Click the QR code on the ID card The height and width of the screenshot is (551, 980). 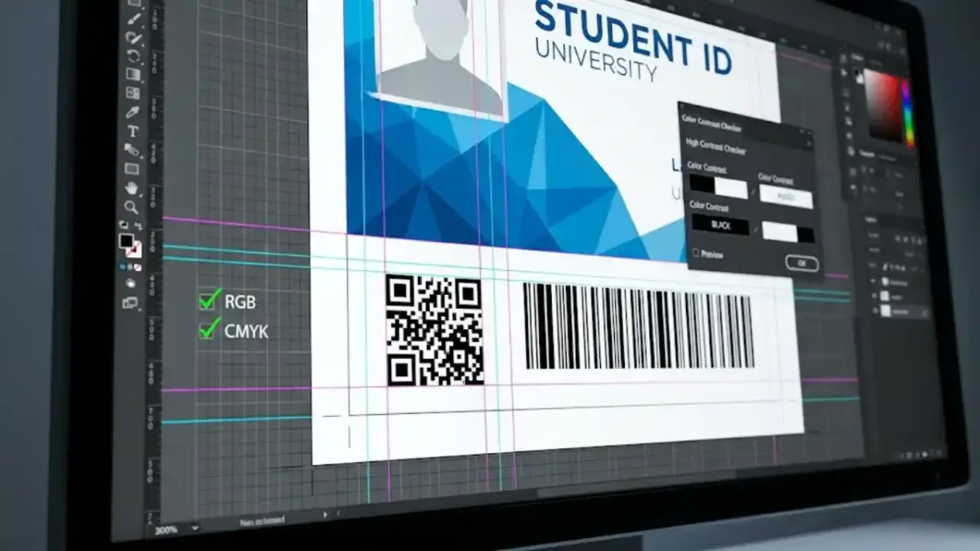[x=434, y=330]
